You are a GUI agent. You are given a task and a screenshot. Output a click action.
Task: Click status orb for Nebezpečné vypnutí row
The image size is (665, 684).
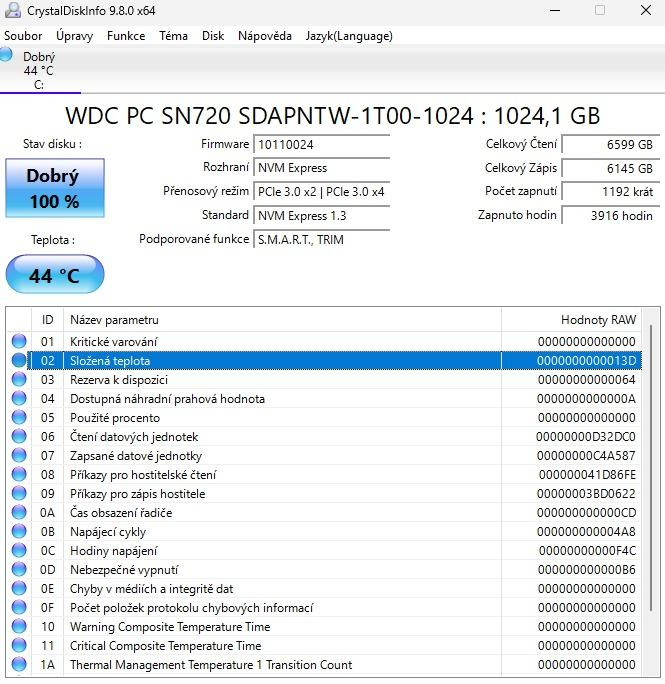click(19, 569)
